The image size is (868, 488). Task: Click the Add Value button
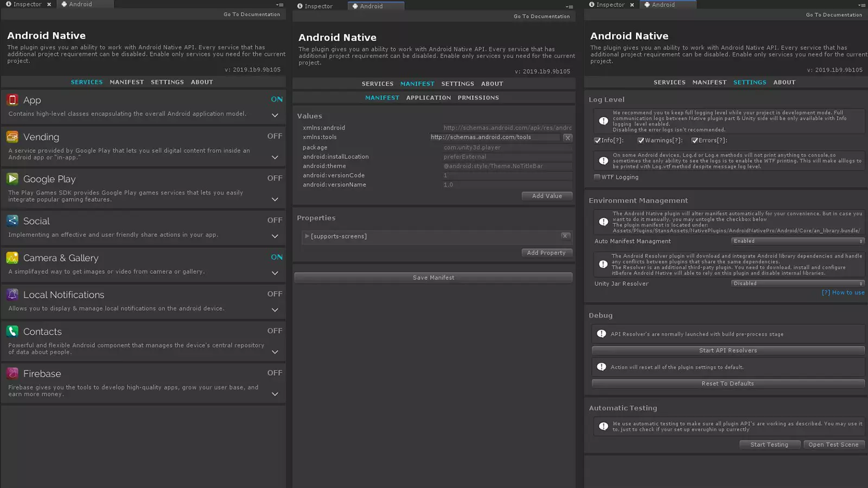point(547,196)
